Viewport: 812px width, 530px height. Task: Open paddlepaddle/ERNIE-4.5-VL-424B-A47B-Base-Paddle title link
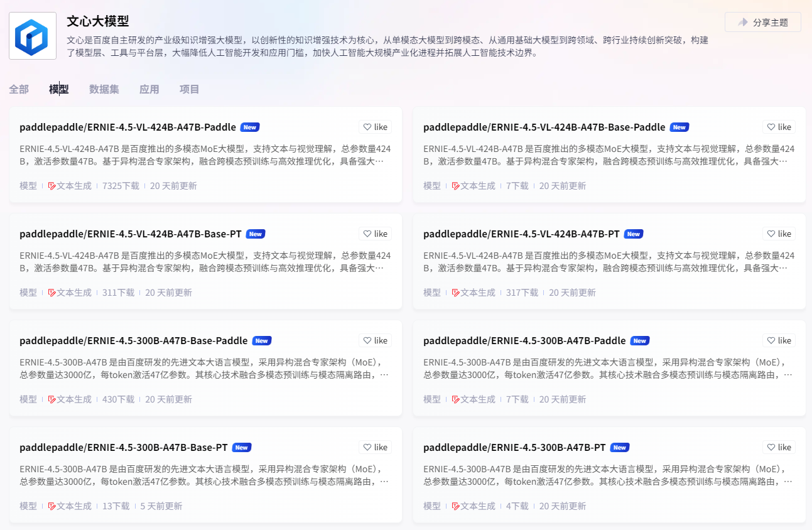(544, 127)
